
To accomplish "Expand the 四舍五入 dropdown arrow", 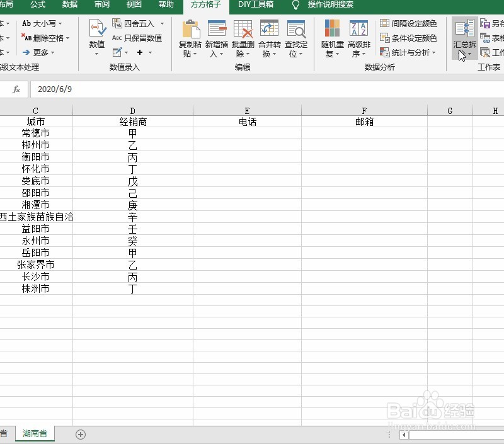I will click(162, 23).
